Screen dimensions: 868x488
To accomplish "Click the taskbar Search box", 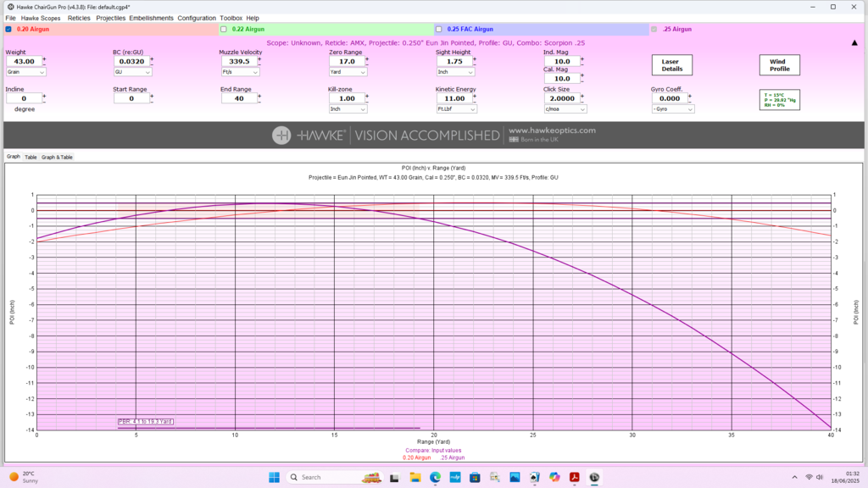I will coord(335,477).
